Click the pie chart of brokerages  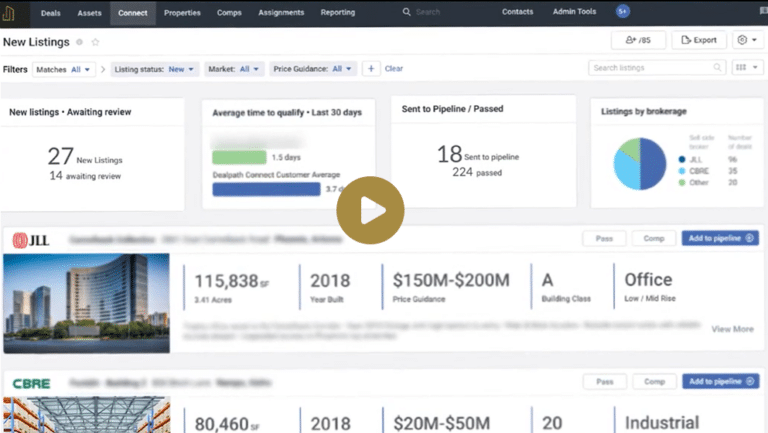[x=640, y=164]
